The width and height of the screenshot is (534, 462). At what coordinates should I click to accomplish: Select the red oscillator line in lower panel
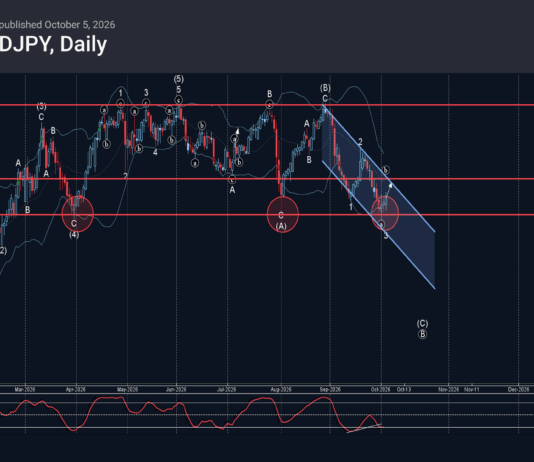tap(191, 415)
